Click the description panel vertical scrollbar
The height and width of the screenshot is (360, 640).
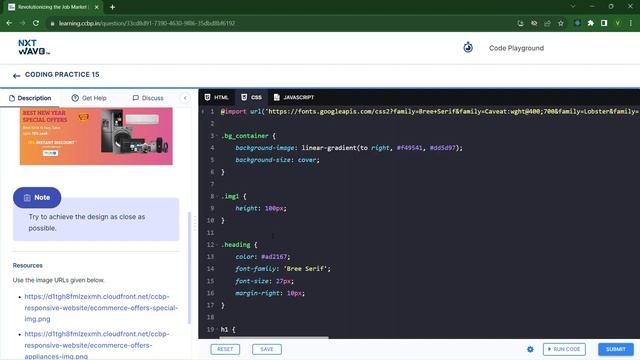tap(189, 268)
